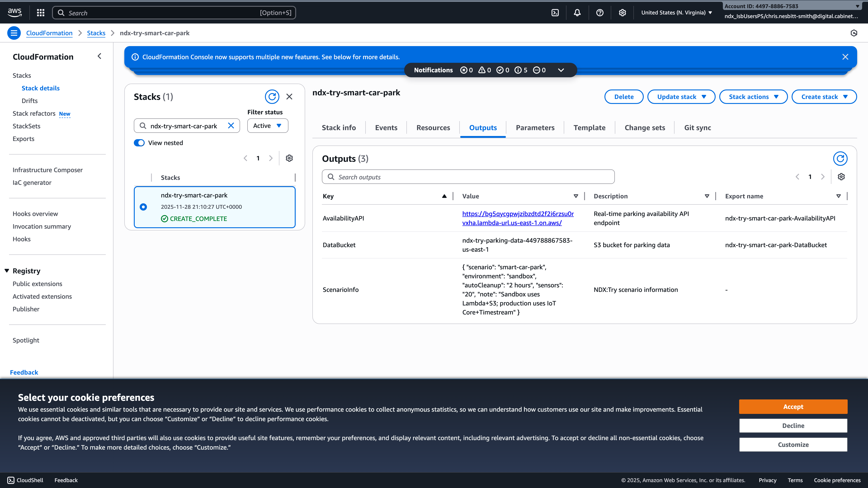Open the Stack actions dropdown

(x=753, y=97)
